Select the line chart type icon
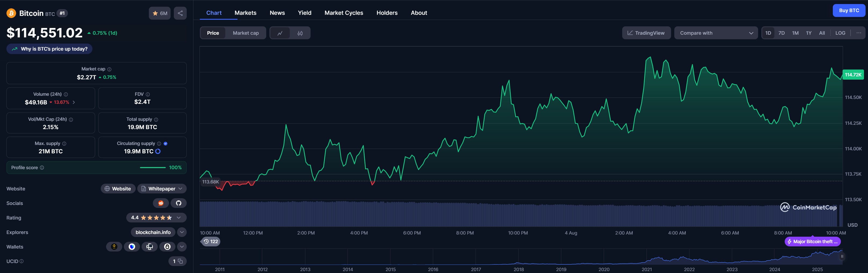The height and width of the screenshot is (273, 868). pos(280,33)
